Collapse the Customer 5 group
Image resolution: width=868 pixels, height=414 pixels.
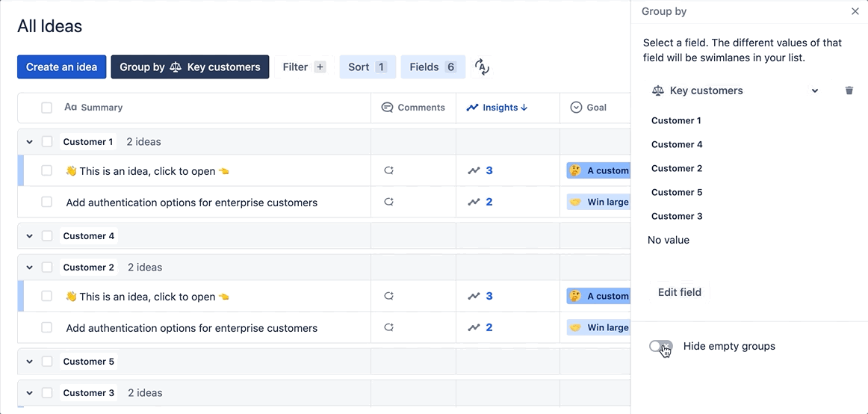coord(29,362)
